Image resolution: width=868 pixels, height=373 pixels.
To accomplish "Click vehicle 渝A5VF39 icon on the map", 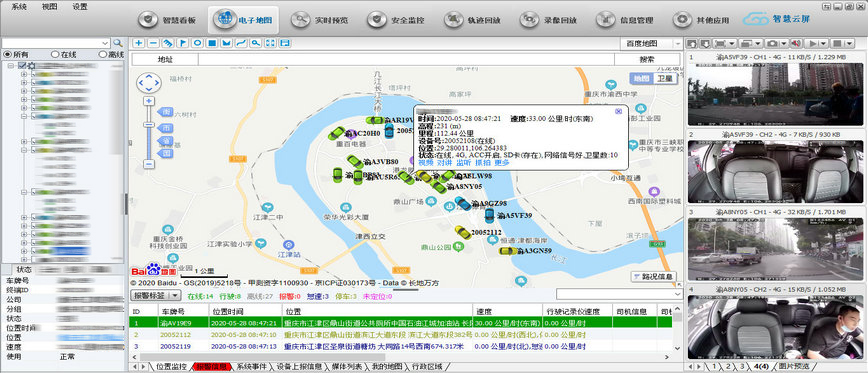I will click(x=489, y=215).
